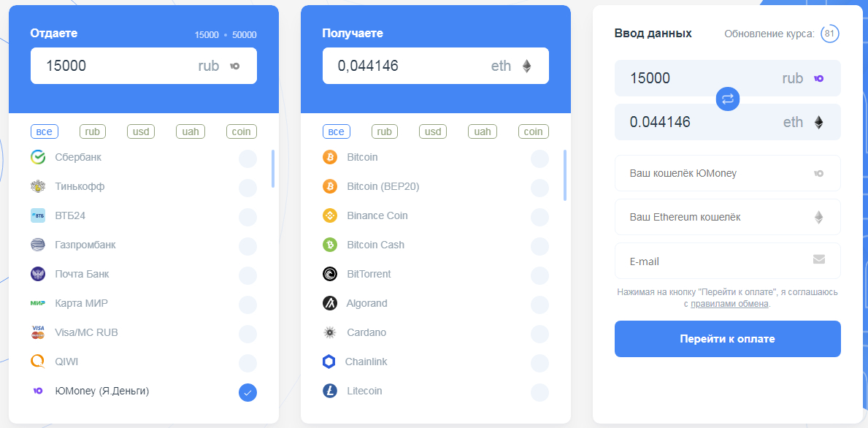Viewport: 868px width, 428px height.
Task: Focus the Ваш Ethereum кошелёк field
Action: click(727, 217)
